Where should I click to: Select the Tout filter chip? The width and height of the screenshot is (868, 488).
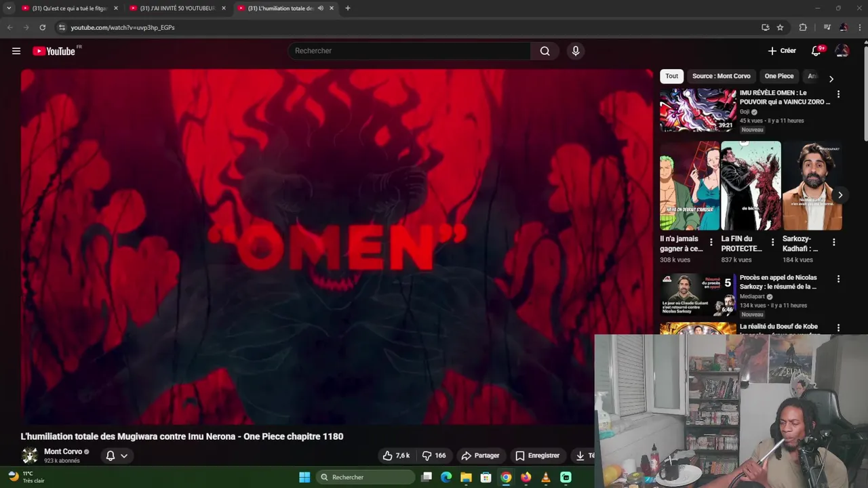click(671, 76)
